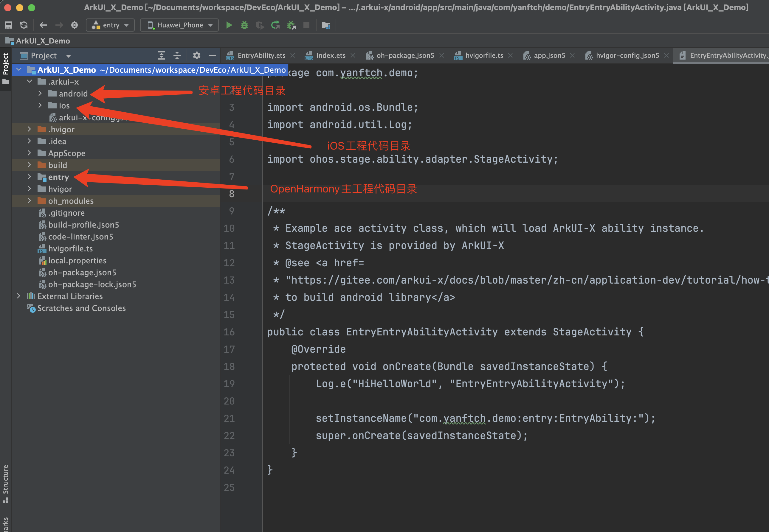Select Scratches and Consoles node
Screen dimensions: 769x532
(81, 308)
